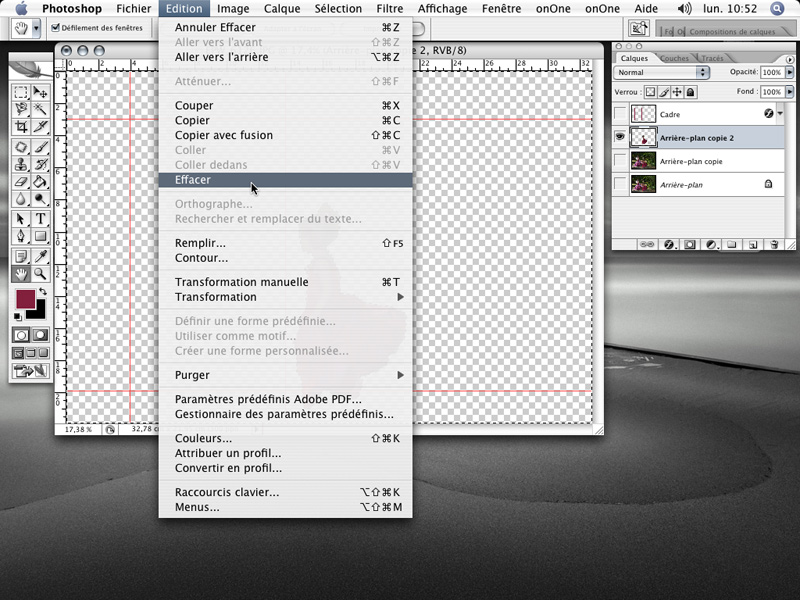
Task: Toggle Défilement des fenêtres checkbox
Action: click(x=56, y=28)
